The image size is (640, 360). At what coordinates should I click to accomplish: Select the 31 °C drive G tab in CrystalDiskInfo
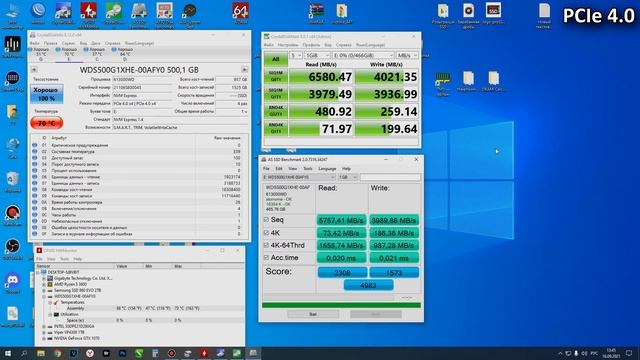(x=41, y=54)
